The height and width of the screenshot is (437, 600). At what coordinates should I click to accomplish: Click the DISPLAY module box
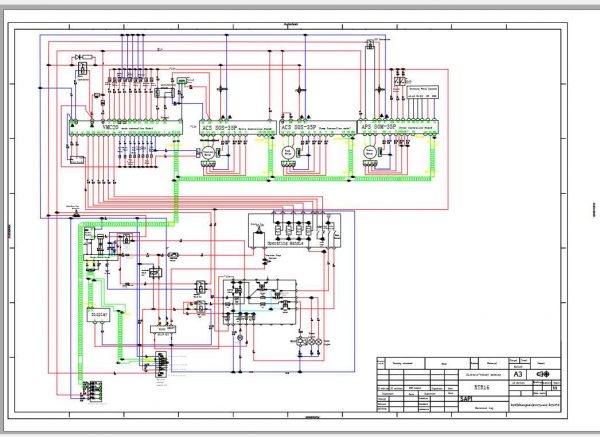[99, 315]
